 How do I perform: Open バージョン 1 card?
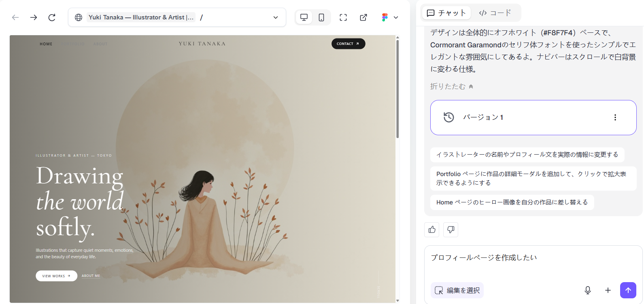[533, 117]
